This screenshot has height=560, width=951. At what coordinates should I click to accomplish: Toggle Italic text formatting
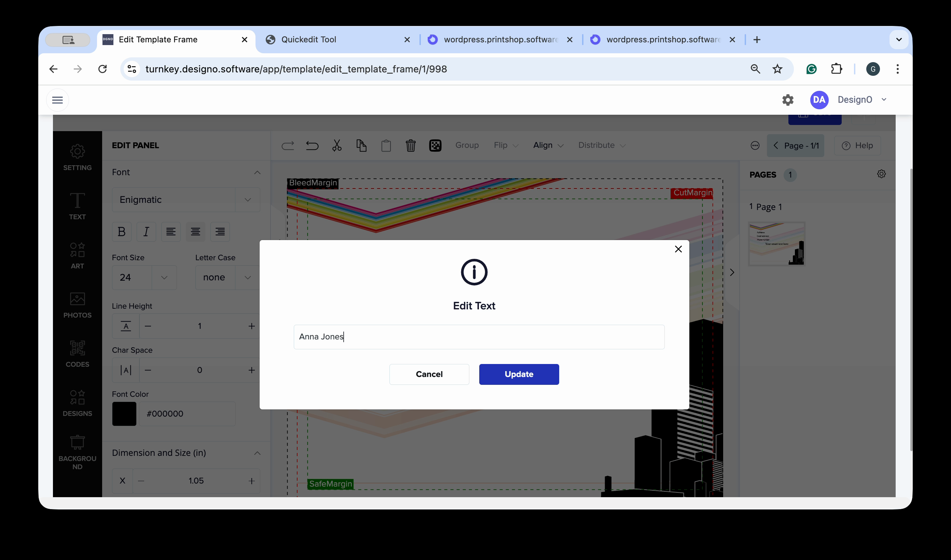(x=146, y=231)
